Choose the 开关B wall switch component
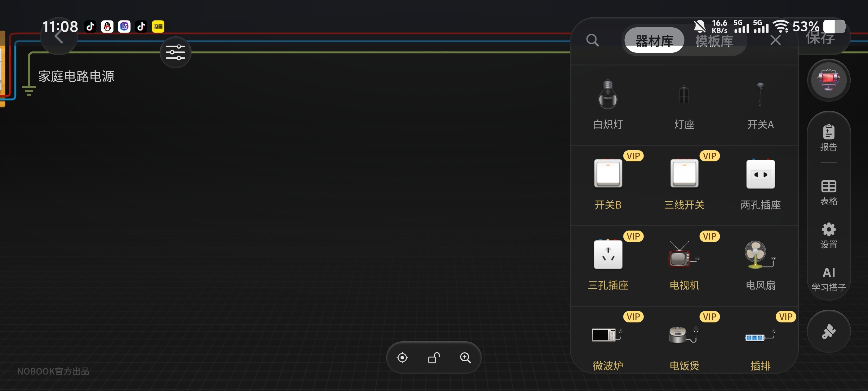The image size is (868, 391). (608, 184)
